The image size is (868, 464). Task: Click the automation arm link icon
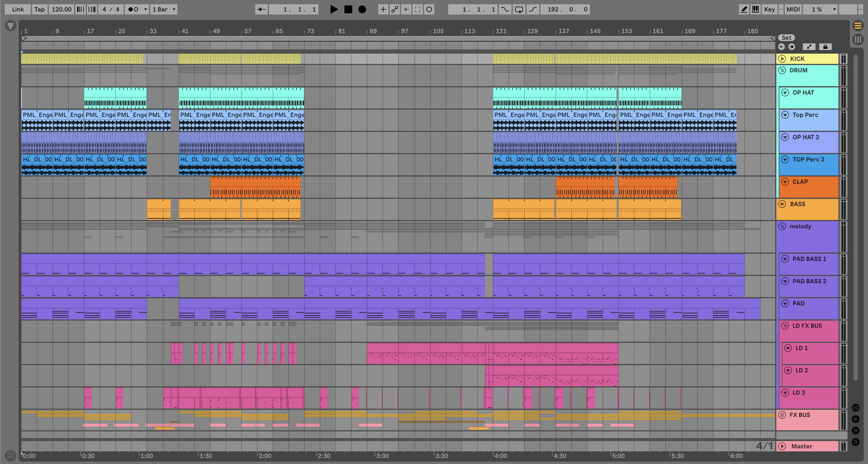(x=394, y=9)
